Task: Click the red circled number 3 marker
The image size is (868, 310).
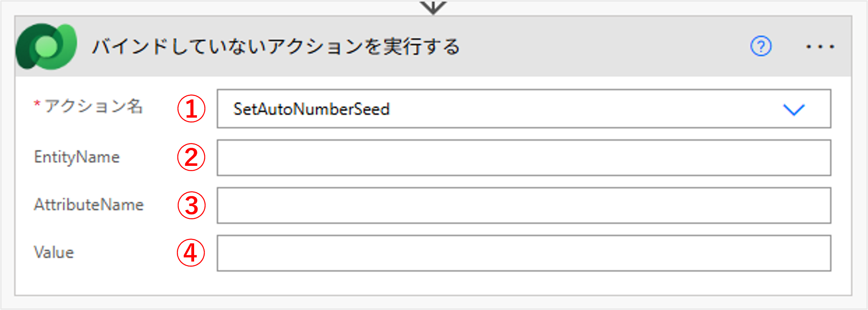Action: click(191, 205)
